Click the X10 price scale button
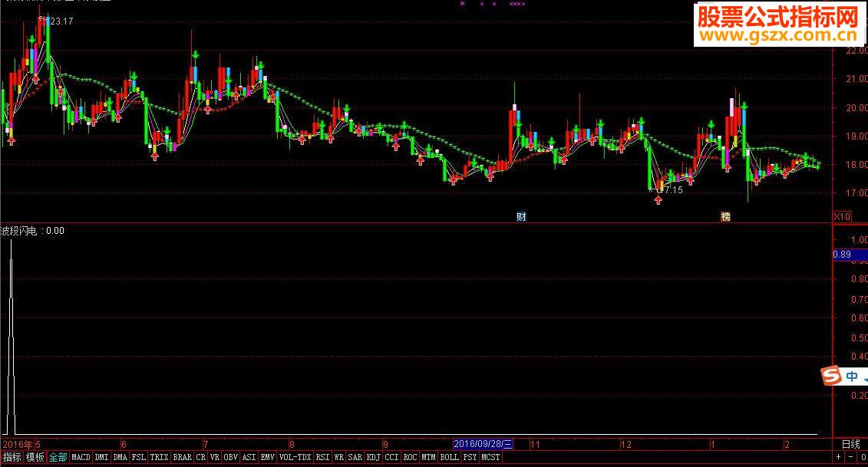Screen dimensions: 868x467 point(842,217)
